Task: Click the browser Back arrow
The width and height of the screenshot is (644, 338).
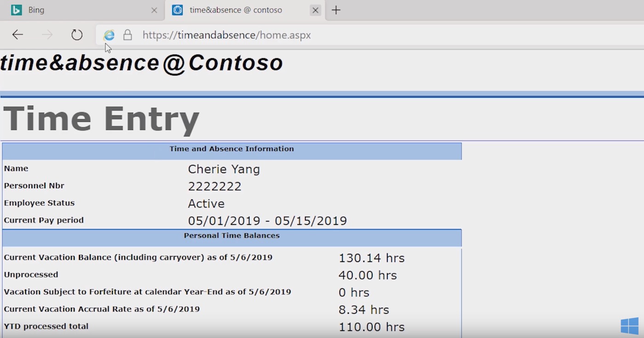Action: point(17,35)
